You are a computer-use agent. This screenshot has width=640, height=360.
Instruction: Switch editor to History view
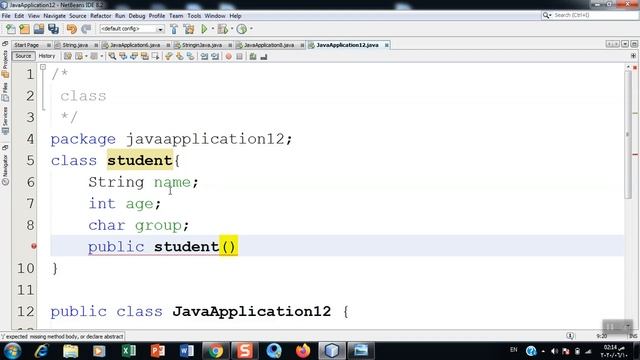pos(47,56)
